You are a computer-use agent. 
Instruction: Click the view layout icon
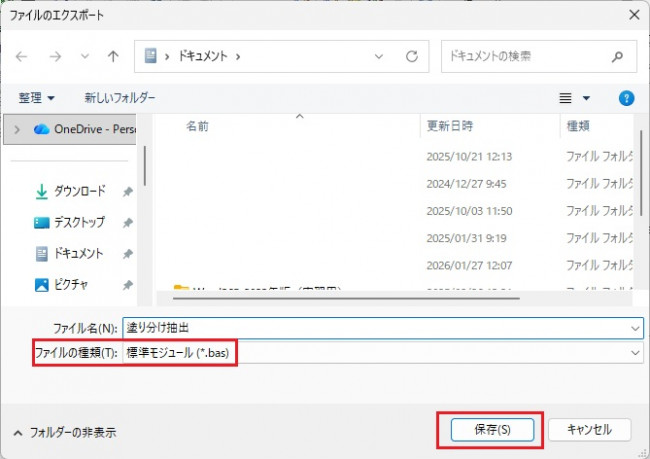[566, 98]
